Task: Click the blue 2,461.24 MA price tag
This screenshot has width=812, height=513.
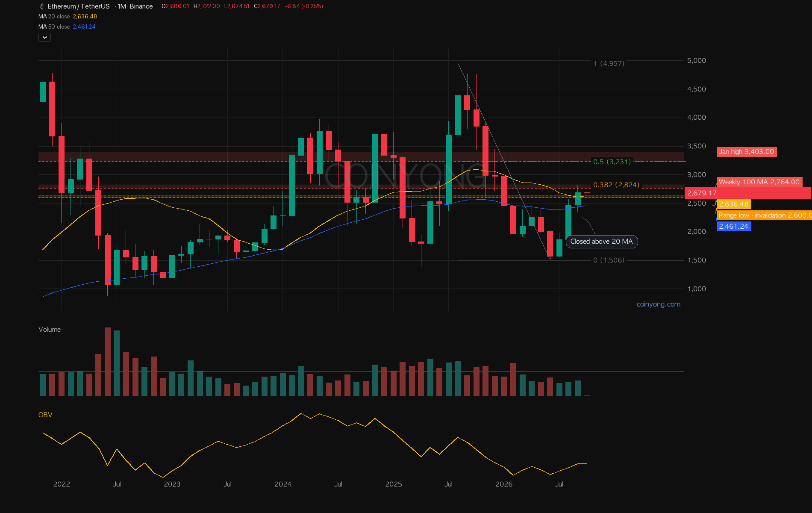Action: 734,227
